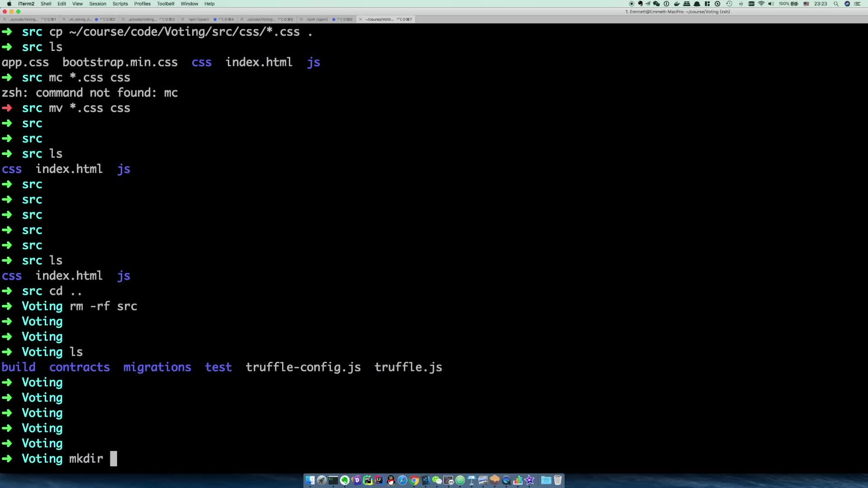
Task: Click the 'migrations' directory name
Action: pyautogui.click(x=157, y=367)
